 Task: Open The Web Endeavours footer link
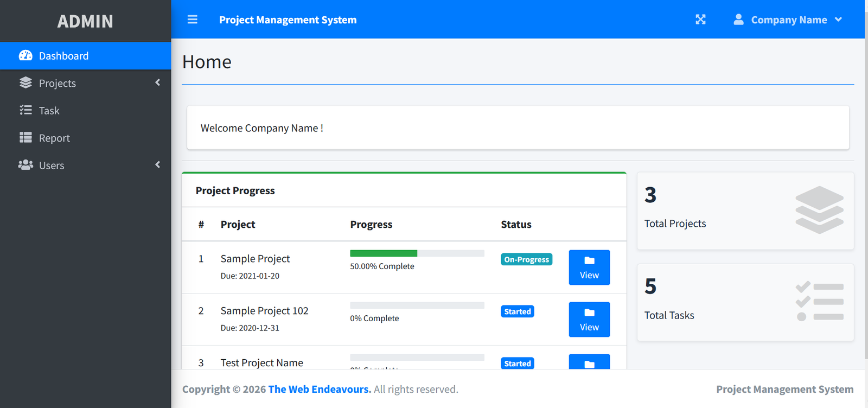pyautogui.click(x=320, y=389)
